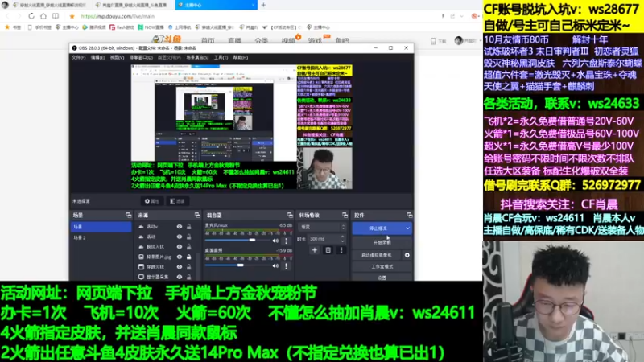
Task: Hide the 穿越火线 source with eye icon
Action: tap(180, 267)
